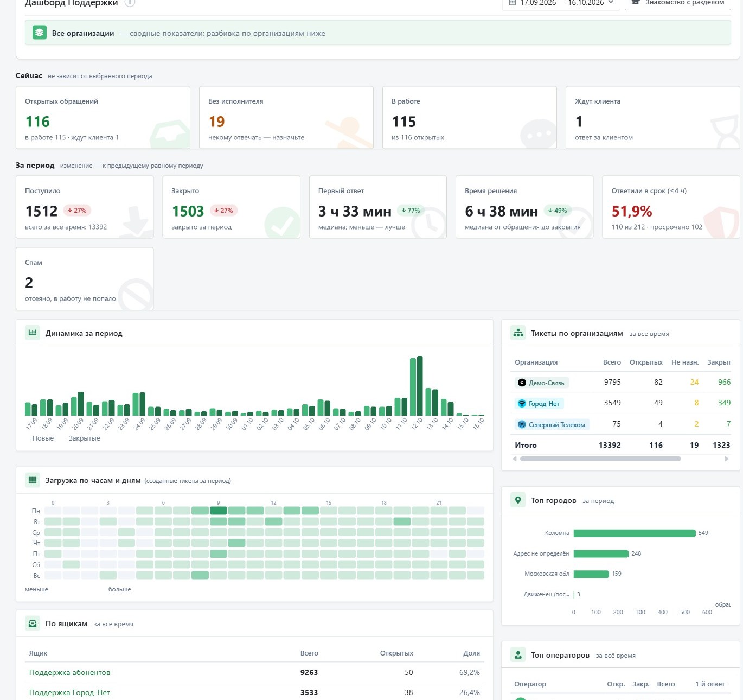Open the date range picker 17.09.2026 — 16.10.2026

tap(561, 3)
